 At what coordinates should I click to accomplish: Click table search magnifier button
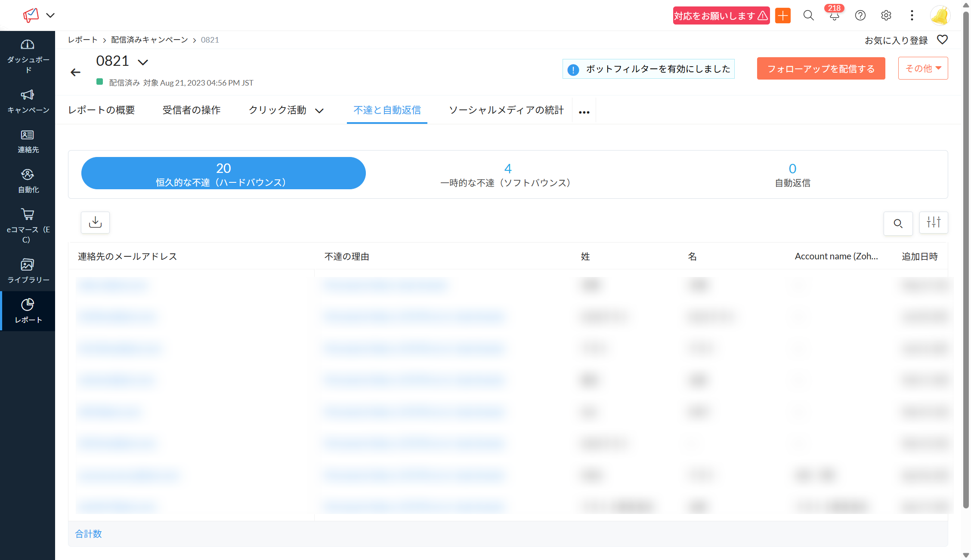898,223
